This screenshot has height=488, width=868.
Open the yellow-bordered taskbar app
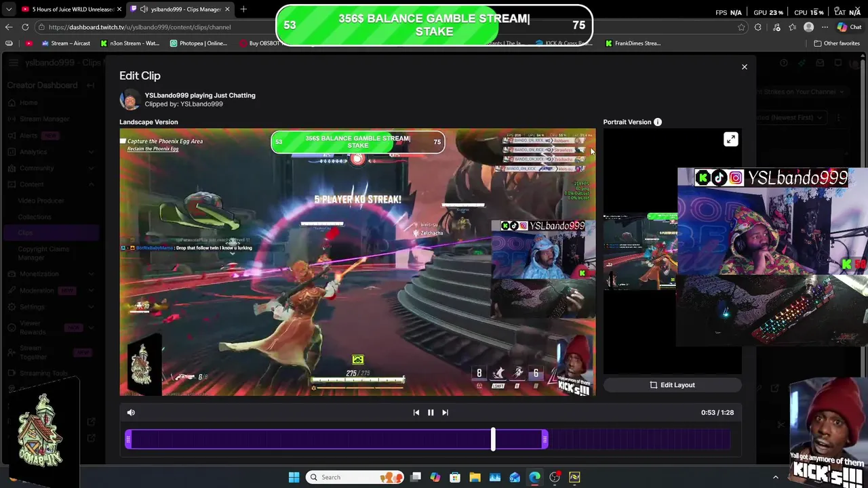tap(574, 477)
